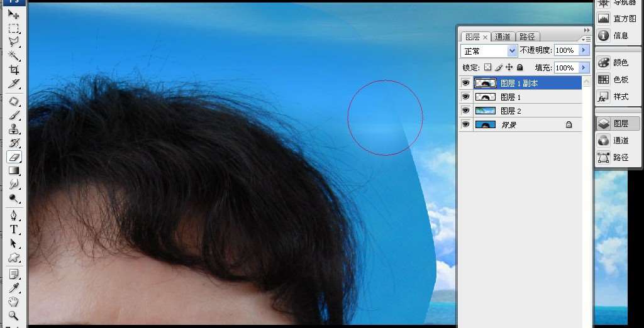This screenshot has height=328, width=644.
Task: Switch to the 通道 tab
Action: pyautogui.click(x=502, y=37)
